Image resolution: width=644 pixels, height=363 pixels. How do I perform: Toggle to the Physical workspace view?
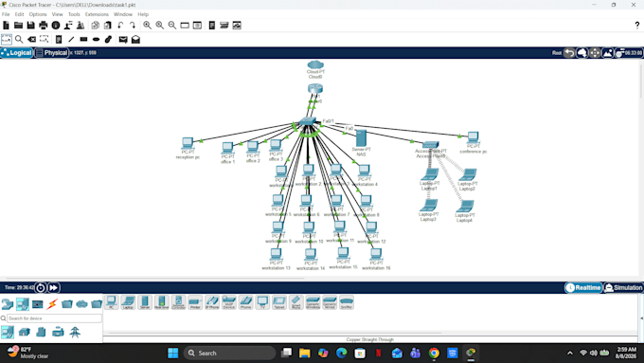(x=51, y=53)
